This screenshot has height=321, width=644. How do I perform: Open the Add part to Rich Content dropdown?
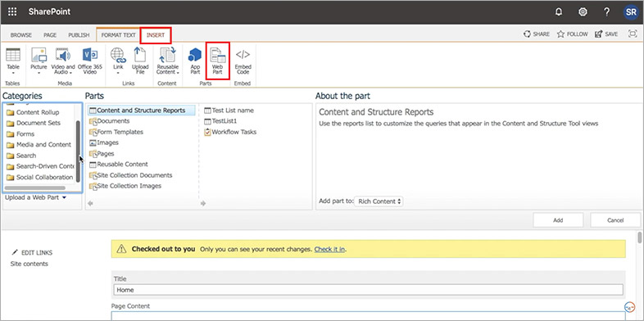[x=379, y=201]
